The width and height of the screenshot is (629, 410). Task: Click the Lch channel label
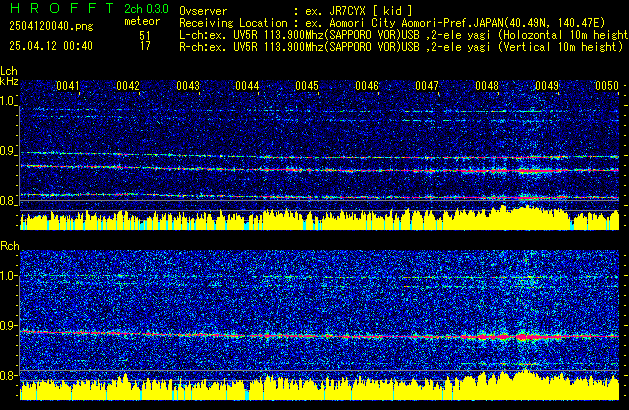tap(9, 71)
